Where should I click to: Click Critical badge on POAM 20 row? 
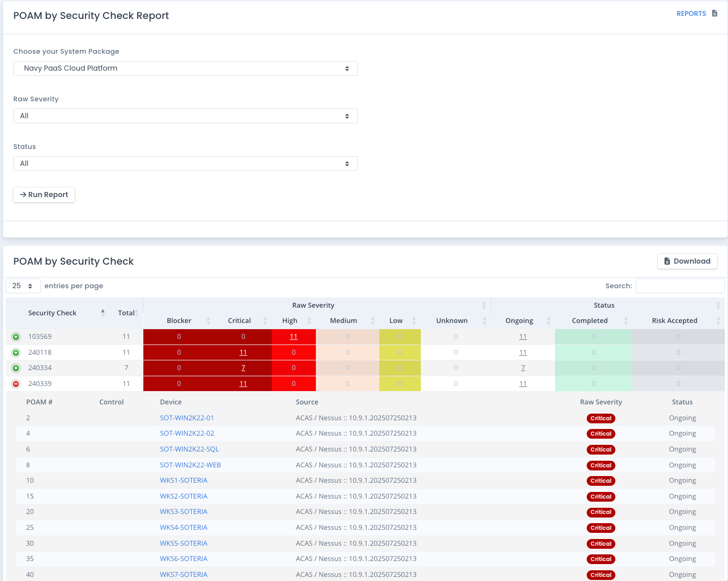click(601, 512)
